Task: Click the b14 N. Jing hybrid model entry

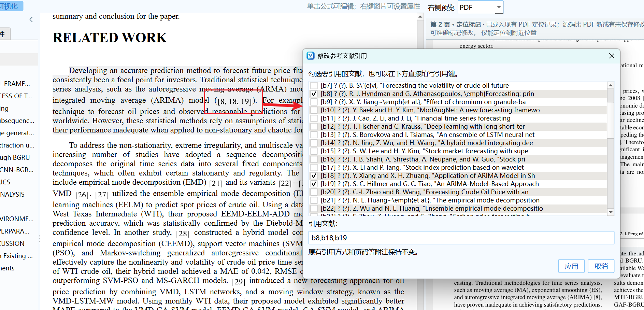Action: click(427, 143)
